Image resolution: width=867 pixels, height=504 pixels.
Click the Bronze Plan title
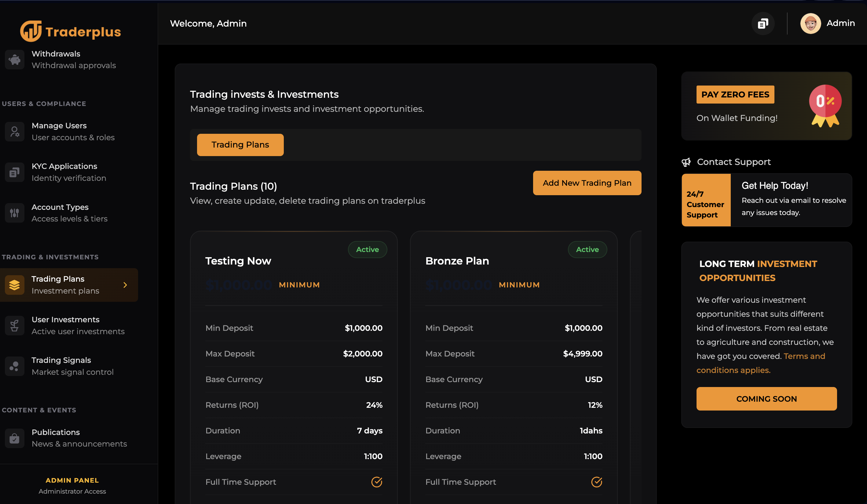[x=457, y=261]
